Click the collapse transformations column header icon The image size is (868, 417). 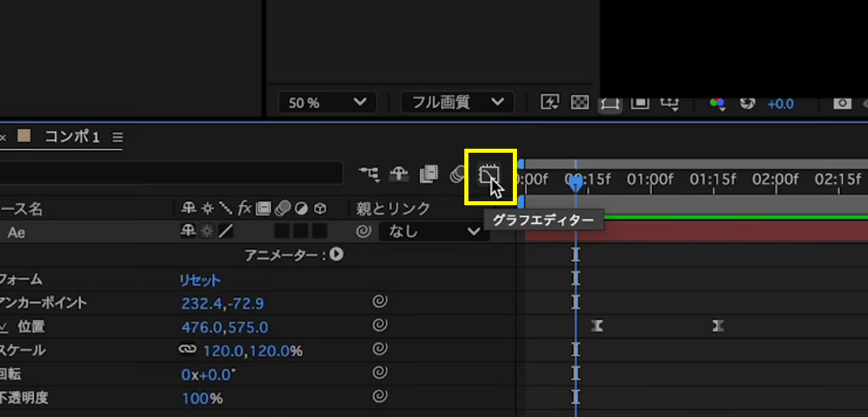[208, 208]
